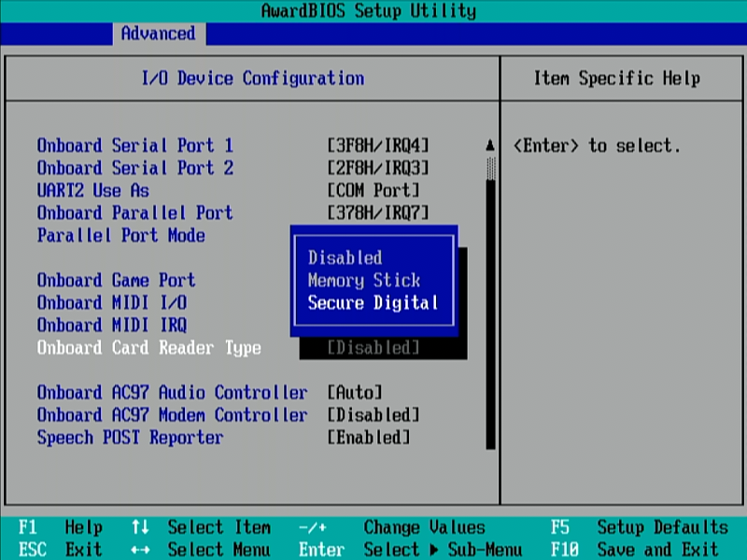Viewport: 747px width, 560px height.
Task: Click the scrollbar thumb hatched area
Action: (x=491, y=169)
